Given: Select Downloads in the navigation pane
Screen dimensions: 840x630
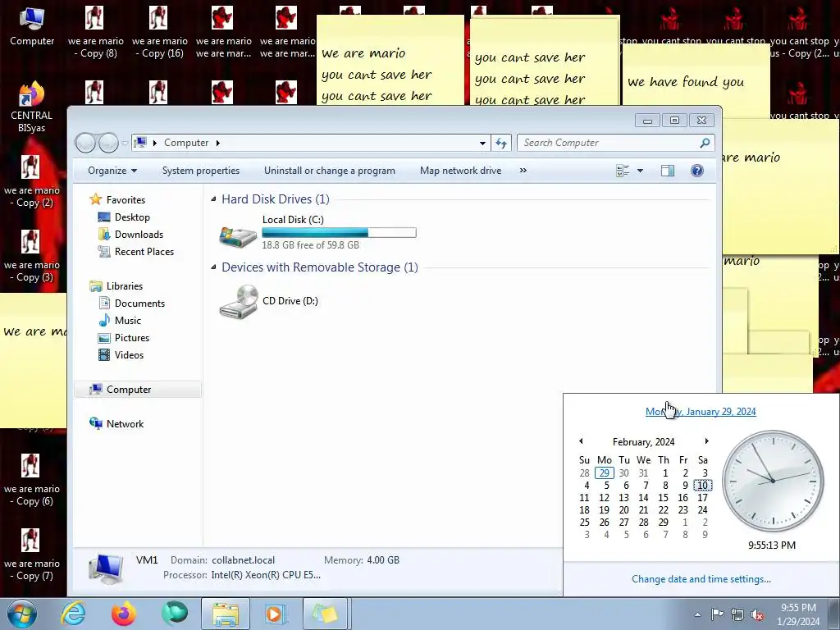Looking at the screenshot, I should (139, 234).
